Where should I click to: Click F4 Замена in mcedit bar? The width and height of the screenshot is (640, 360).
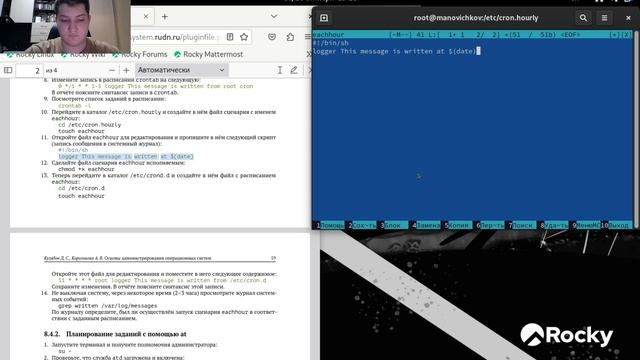tap(426, 225)
